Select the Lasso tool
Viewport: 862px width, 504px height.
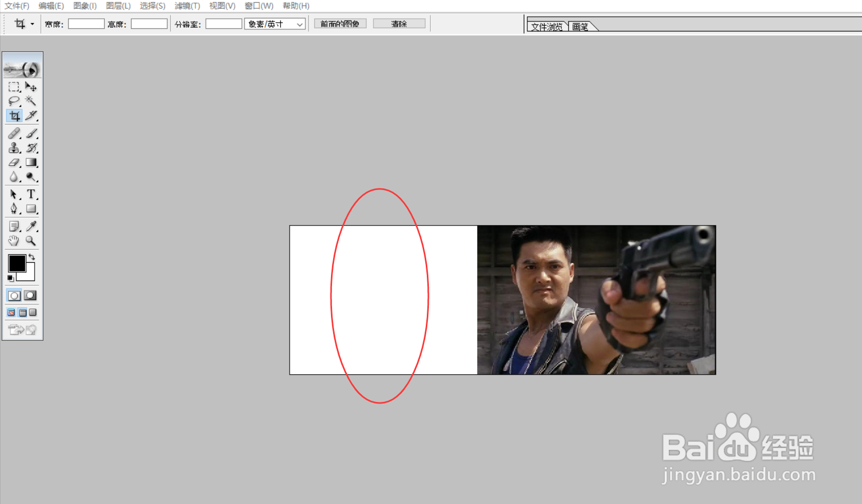point(14,101)
